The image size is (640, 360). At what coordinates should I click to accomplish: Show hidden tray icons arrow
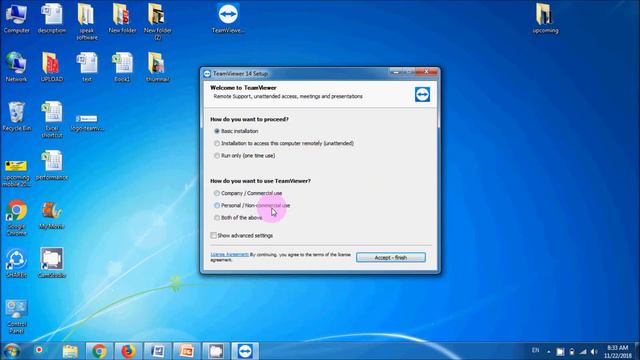coord(549,351)
